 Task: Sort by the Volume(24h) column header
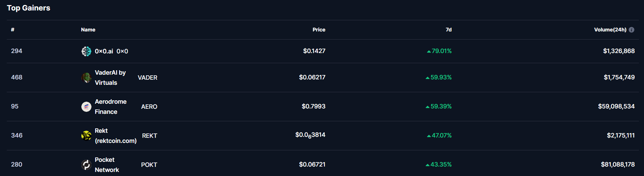pyautogui.click(x=610, y=30)
